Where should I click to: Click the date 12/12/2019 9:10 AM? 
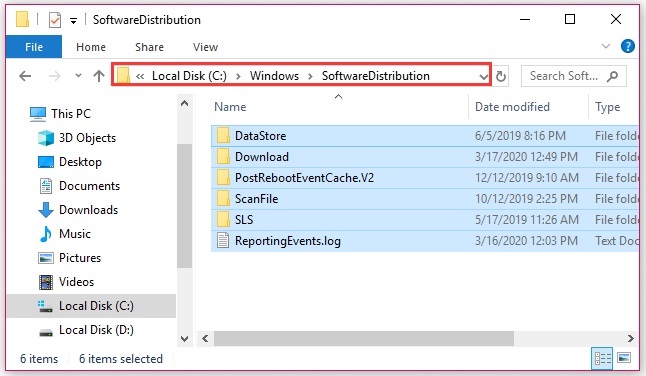coord(527,178)
